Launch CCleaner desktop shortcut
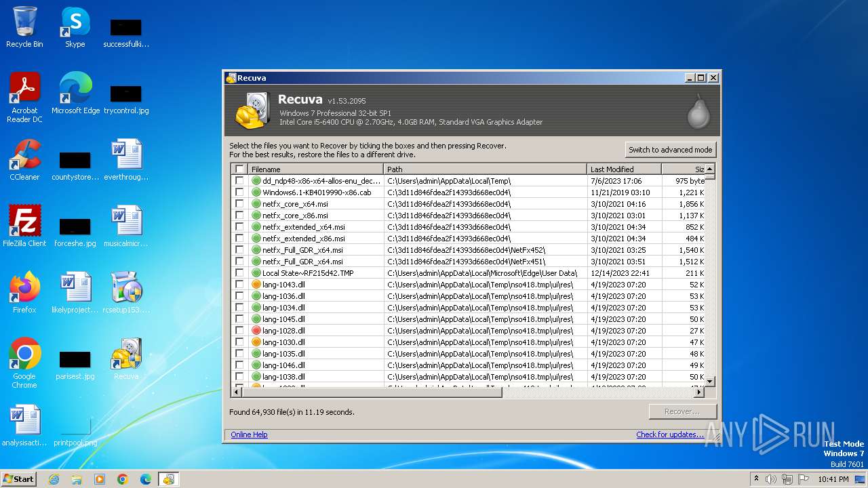Viewport: 868px width, 488px height. coord(24,160)
